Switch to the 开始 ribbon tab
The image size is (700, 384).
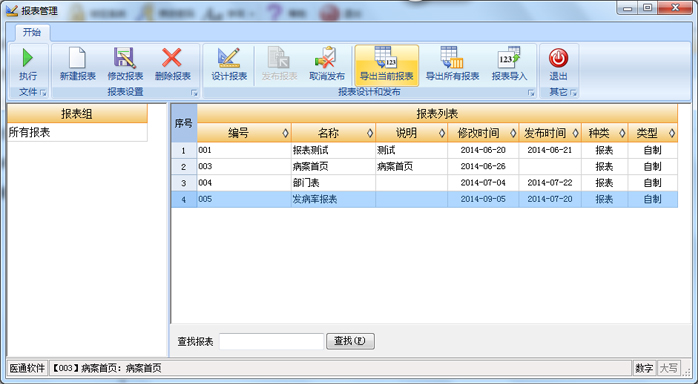point(32,32)
